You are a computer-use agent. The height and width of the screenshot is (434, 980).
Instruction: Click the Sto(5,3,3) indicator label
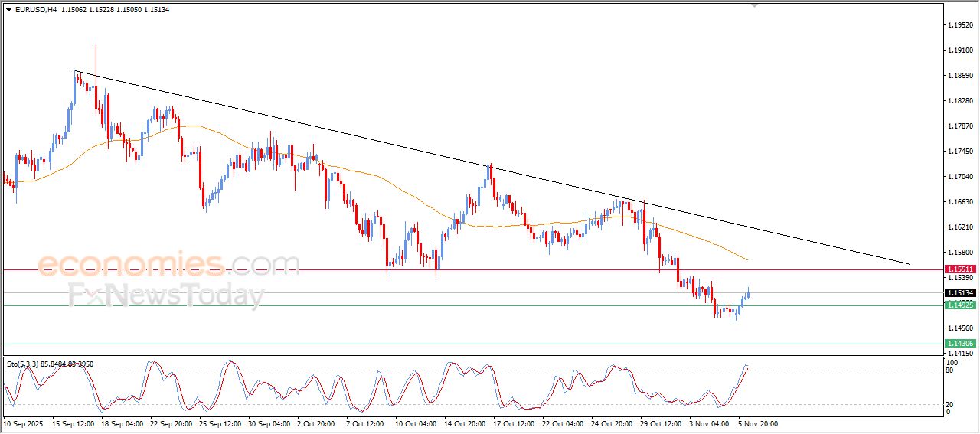(23, 364)
